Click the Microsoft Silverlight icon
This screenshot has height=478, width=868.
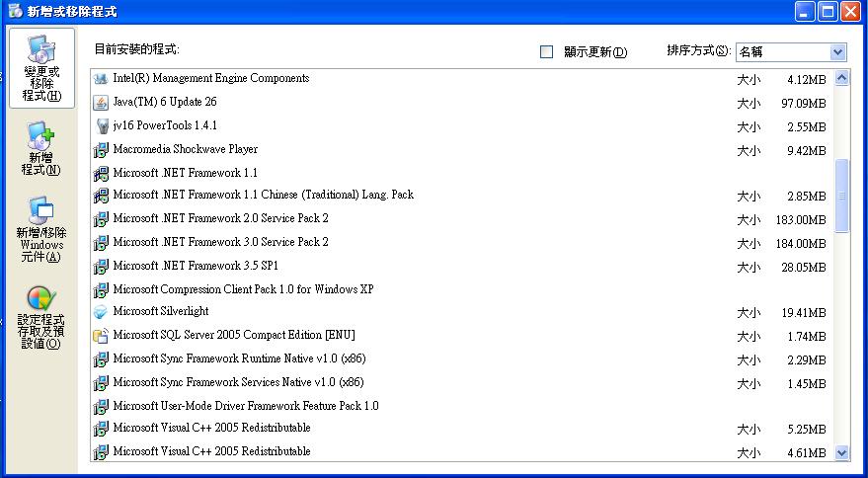pos(101,312)
